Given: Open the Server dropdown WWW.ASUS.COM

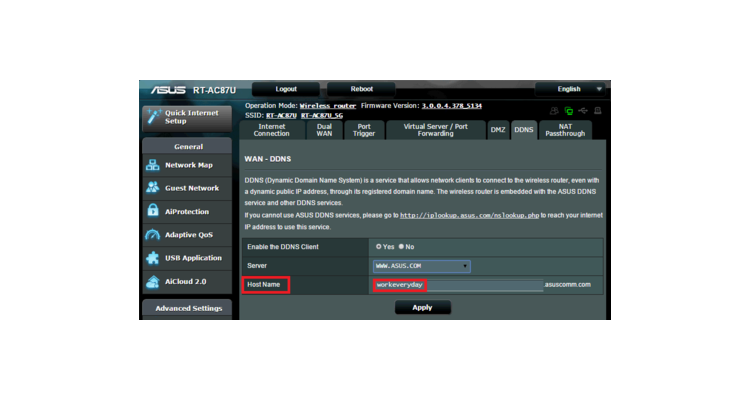Looking at the screenshot, I should 421,266.
